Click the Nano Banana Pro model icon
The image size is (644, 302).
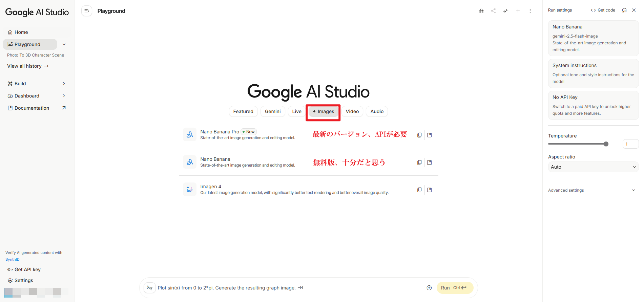(190, 134)
